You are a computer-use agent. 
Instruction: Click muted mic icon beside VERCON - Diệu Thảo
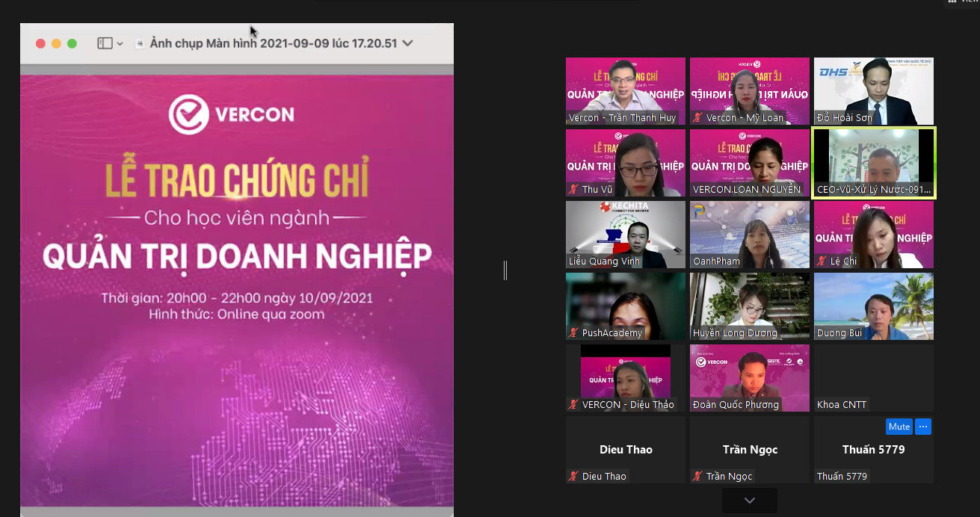point(573,405)
